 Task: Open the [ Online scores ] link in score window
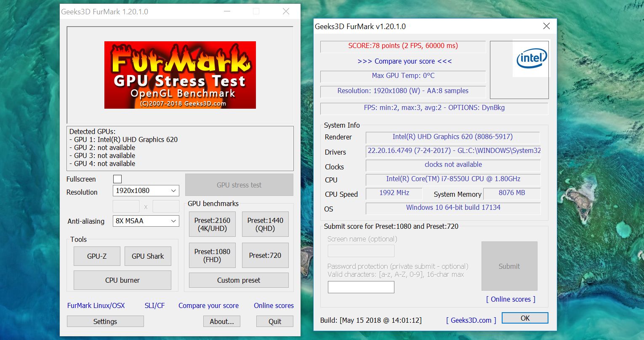click(511, 299)
